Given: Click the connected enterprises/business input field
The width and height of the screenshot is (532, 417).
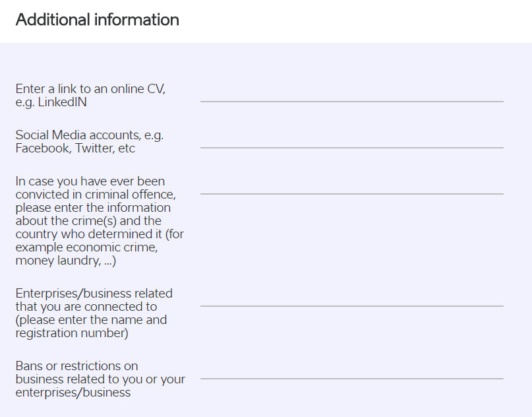Looking at the screenshot, I should tap(352, 300).
